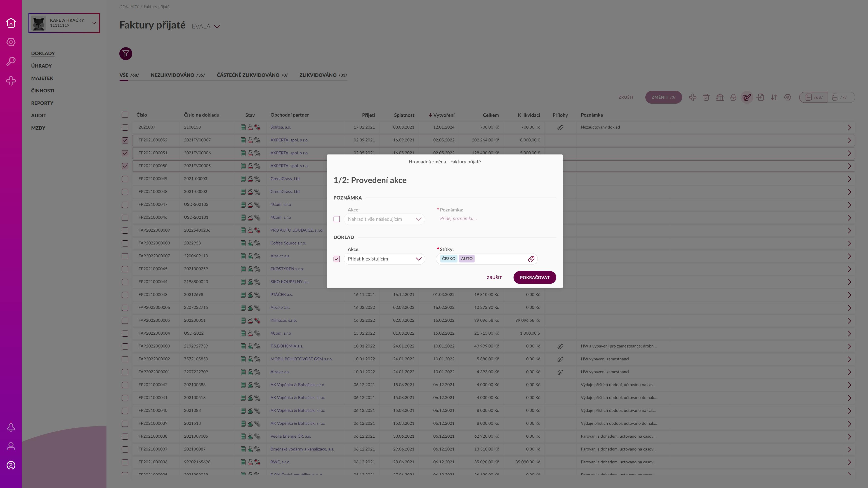Click the lock icon in toolbar
The height and width of the screenshot is (488, 868).
[x=733, y=97]
